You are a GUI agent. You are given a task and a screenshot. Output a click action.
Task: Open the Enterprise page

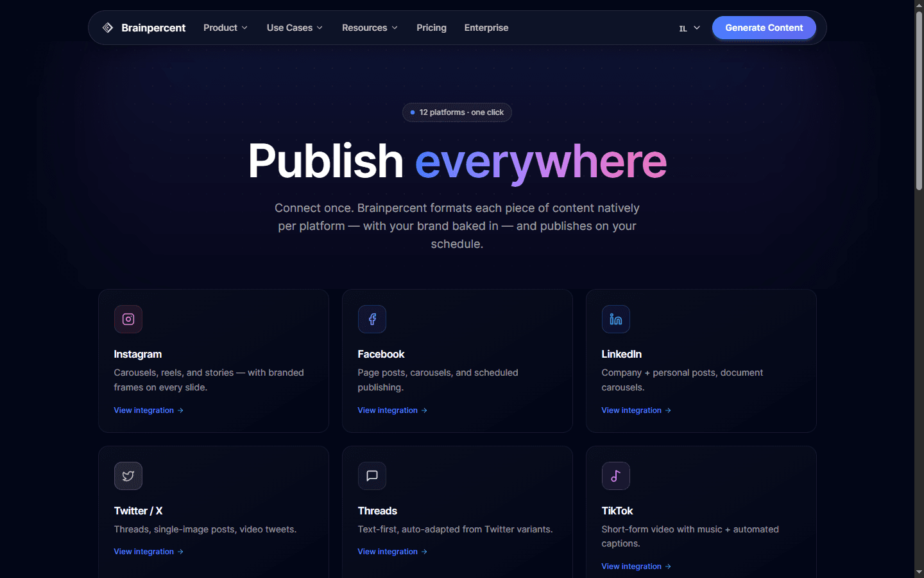[x=486, y=28]
